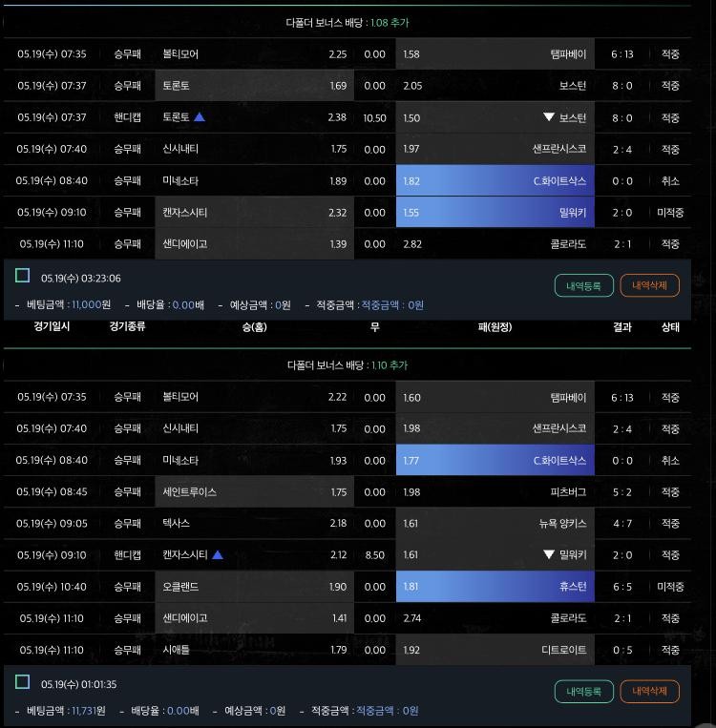Select the 세인트루이스 home cell with odds 1.75
This screenshot has width=716, height=728.
point(255,491)
